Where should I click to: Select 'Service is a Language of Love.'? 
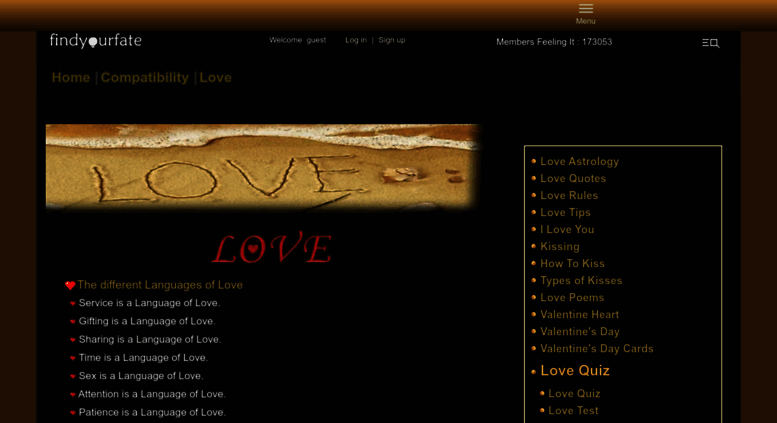149,303
